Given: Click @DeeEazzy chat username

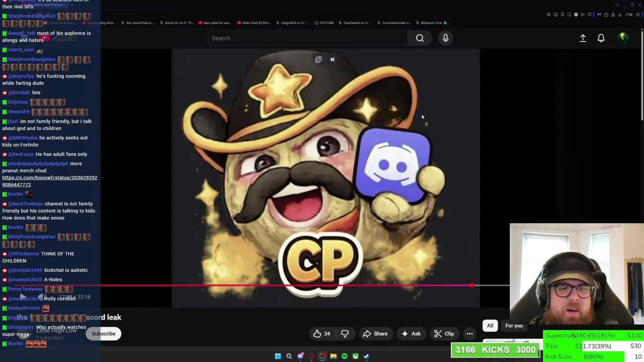Looking at the screenshot, I should 21,154.
